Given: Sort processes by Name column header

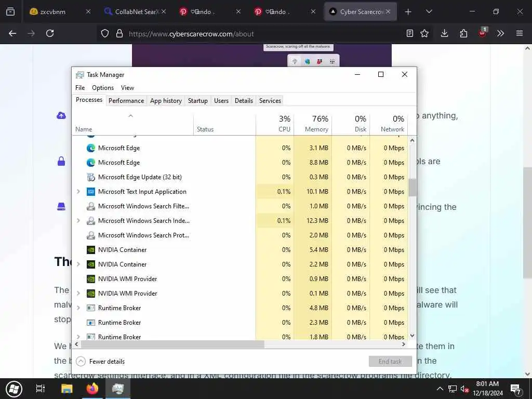Looking at the screenshot, I should point(132,124).
